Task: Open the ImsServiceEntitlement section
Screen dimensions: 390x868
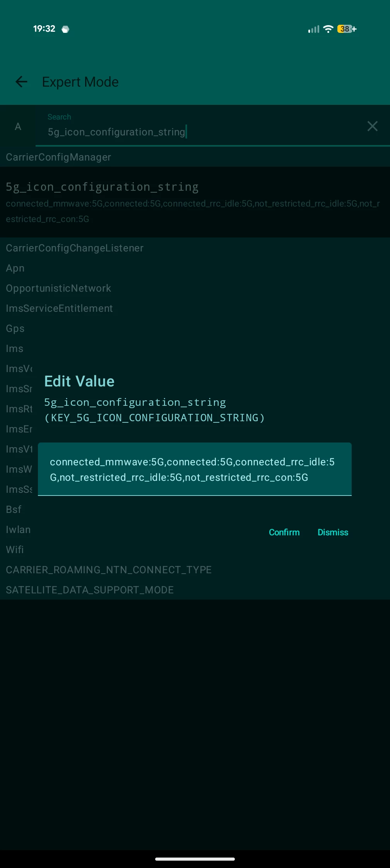Action: pos(59,308)
